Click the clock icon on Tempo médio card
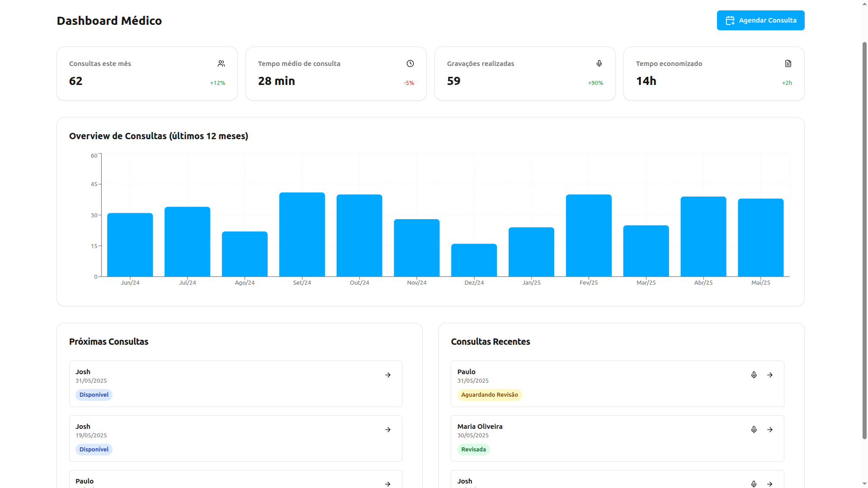868x488 pixels. 410,64
